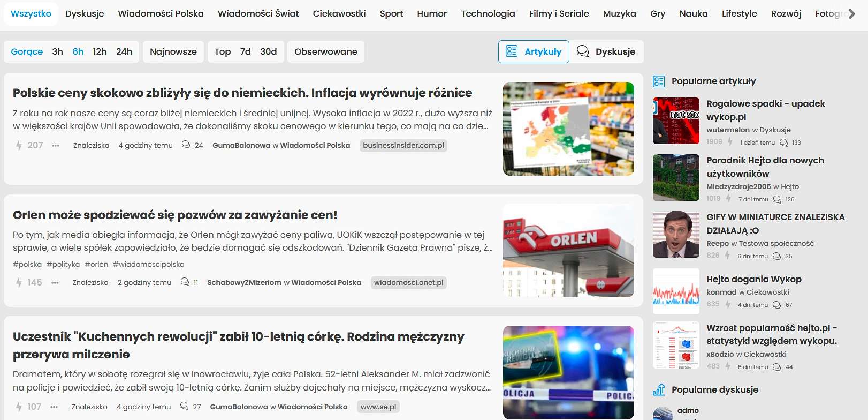This screenshot has height=420, width=868.
Task: Click the lightning icon for Poradnik Hejto sidebar item
Action: click(728, 199)
